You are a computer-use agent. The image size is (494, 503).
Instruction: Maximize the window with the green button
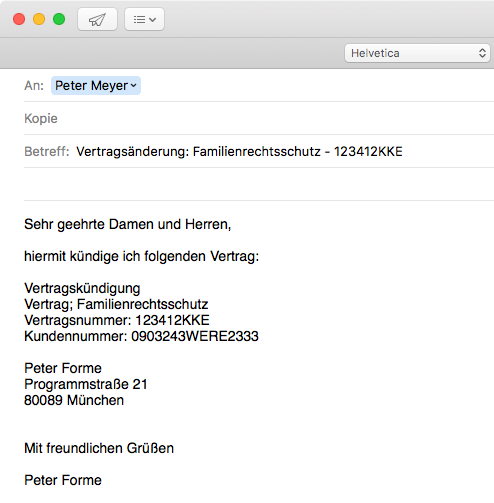59,19
